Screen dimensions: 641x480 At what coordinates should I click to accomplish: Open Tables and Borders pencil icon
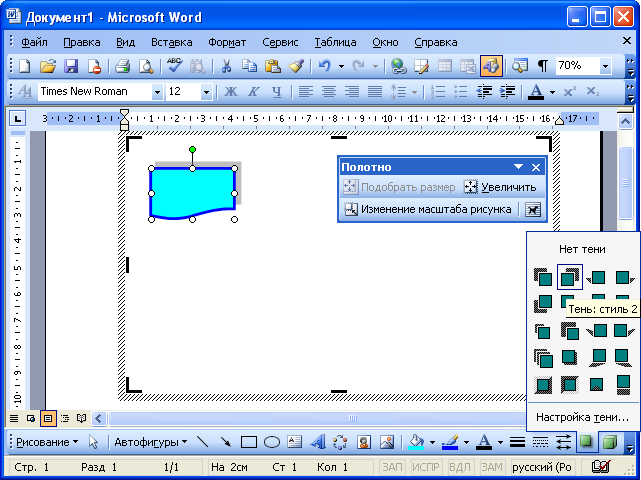[x=421, y=66]
